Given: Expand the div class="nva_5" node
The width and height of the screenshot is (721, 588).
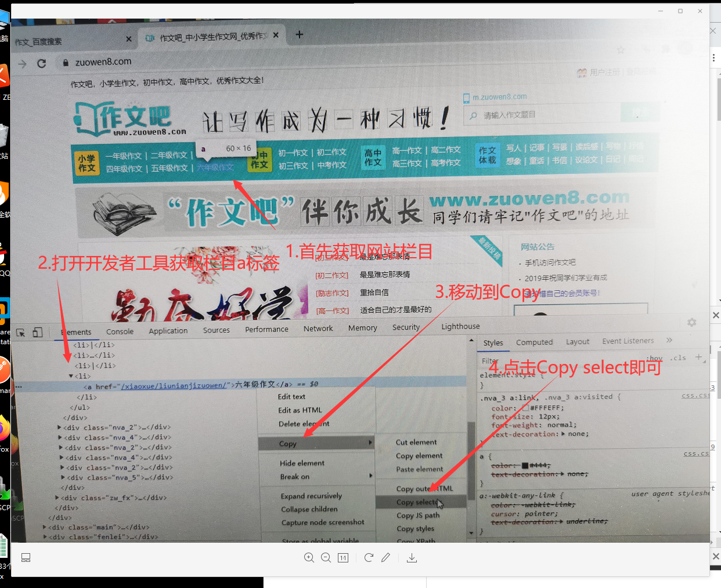Looking at the screenshot, I should click(63, 478).
